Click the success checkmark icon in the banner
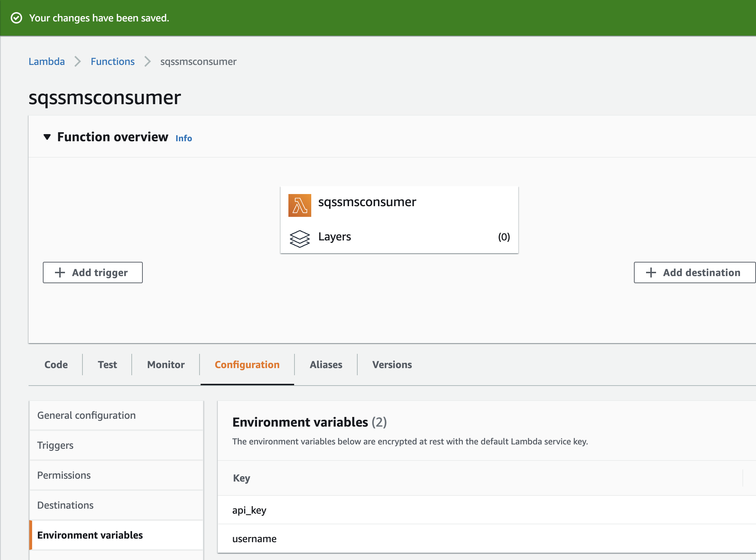The width and height of the screenshot is (756, 560). [16, 18]
